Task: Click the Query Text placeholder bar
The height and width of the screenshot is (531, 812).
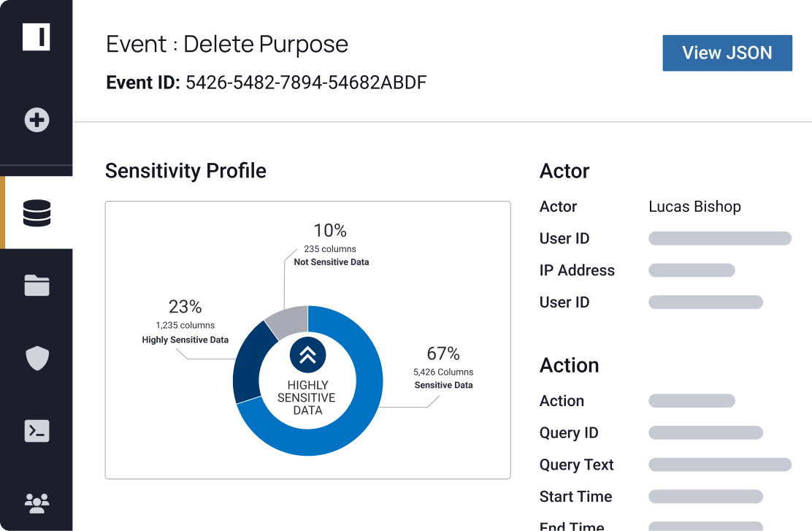Action: [x=719, y=465]
